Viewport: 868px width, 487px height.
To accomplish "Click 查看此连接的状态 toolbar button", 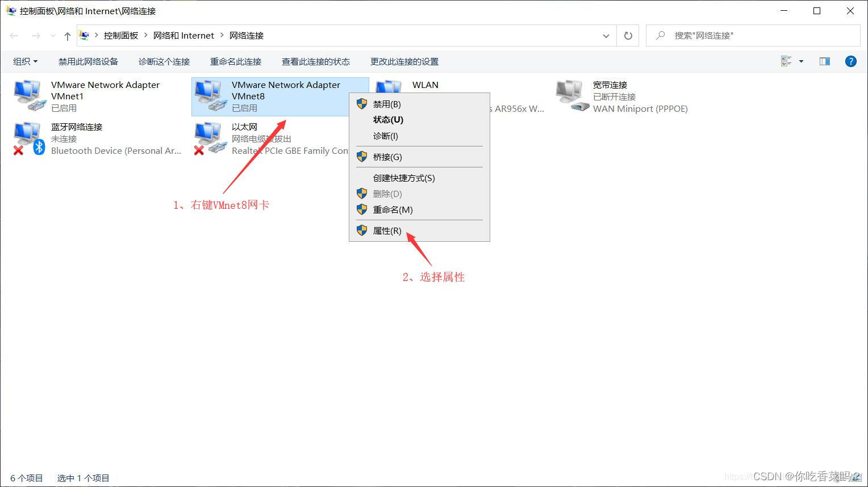I will click(316, 61).
